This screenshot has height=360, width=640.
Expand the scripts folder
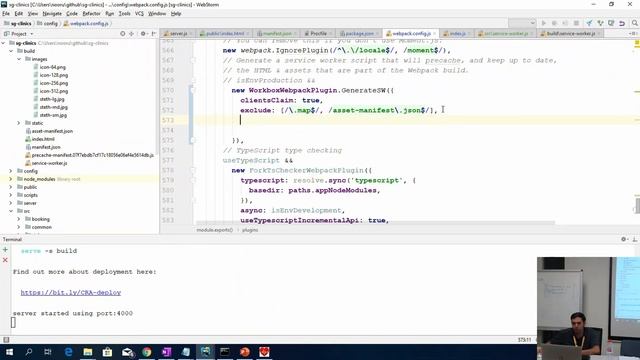tap(11, 195)
